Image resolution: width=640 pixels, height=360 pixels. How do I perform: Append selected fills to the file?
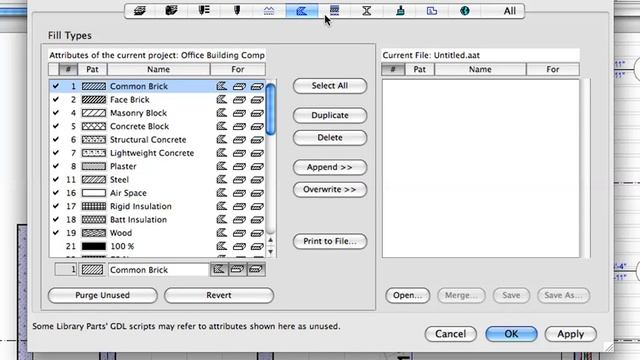330,167
